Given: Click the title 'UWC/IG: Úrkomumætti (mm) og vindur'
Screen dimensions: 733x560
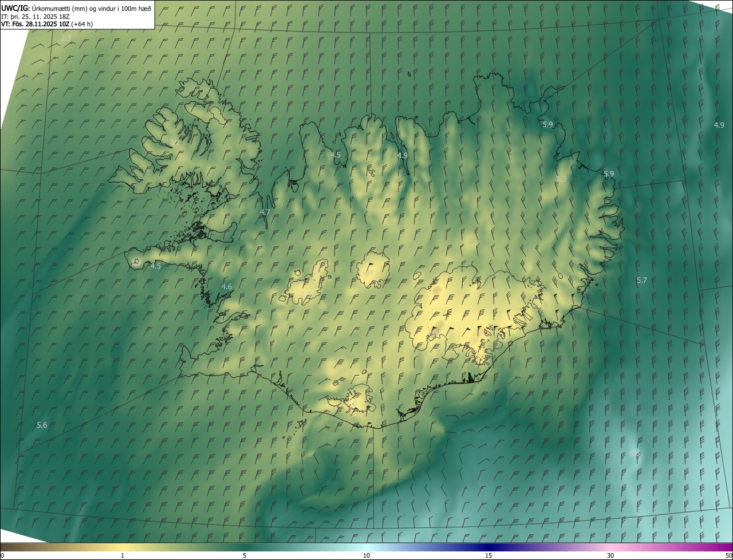Looking at the screenshot, I should point(76,8).
